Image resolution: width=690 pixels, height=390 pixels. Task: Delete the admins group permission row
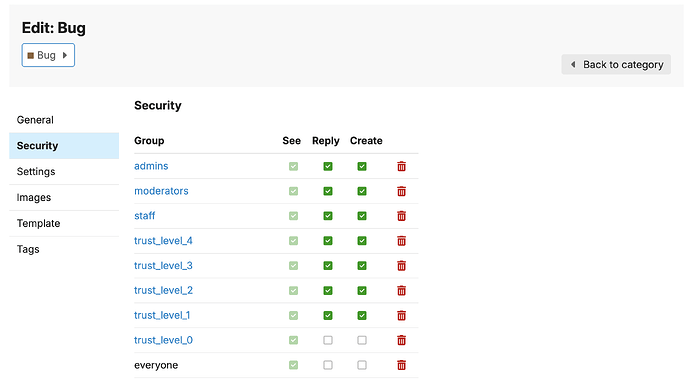401,166
